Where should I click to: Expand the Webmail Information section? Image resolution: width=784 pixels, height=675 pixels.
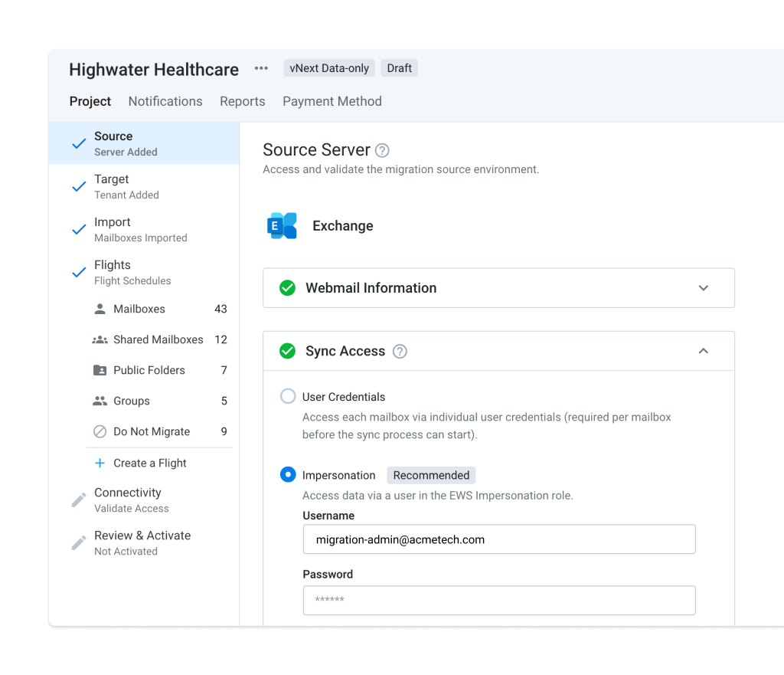pyautogui.click(x=703, y=288)
